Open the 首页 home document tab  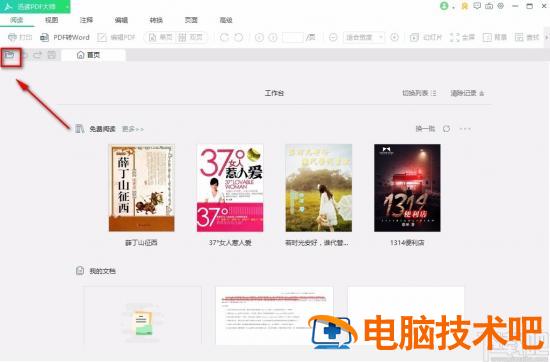pos(93,55)
